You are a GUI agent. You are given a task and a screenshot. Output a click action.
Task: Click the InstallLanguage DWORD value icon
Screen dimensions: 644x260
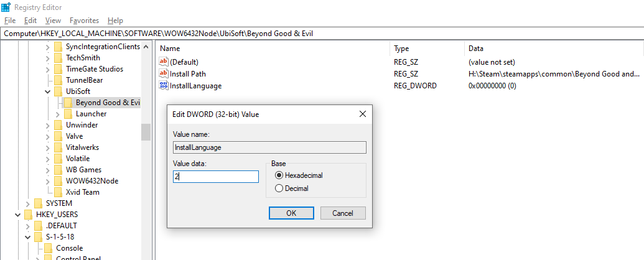pyautogui.click(x=164, y=85)
